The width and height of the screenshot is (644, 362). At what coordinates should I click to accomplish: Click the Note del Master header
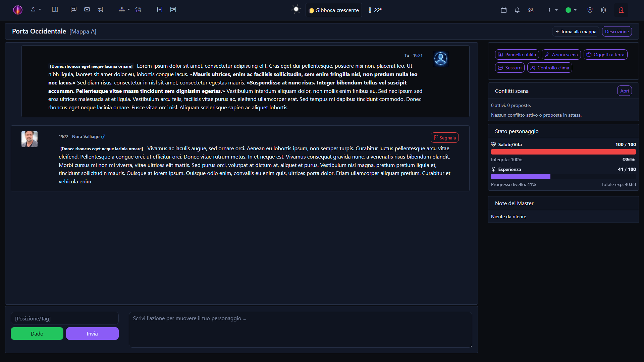(514, 203)
